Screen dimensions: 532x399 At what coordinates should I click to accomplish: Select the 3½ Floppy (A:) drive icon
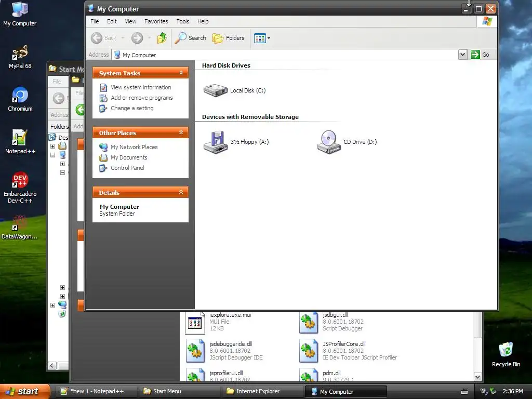(216, 142)
